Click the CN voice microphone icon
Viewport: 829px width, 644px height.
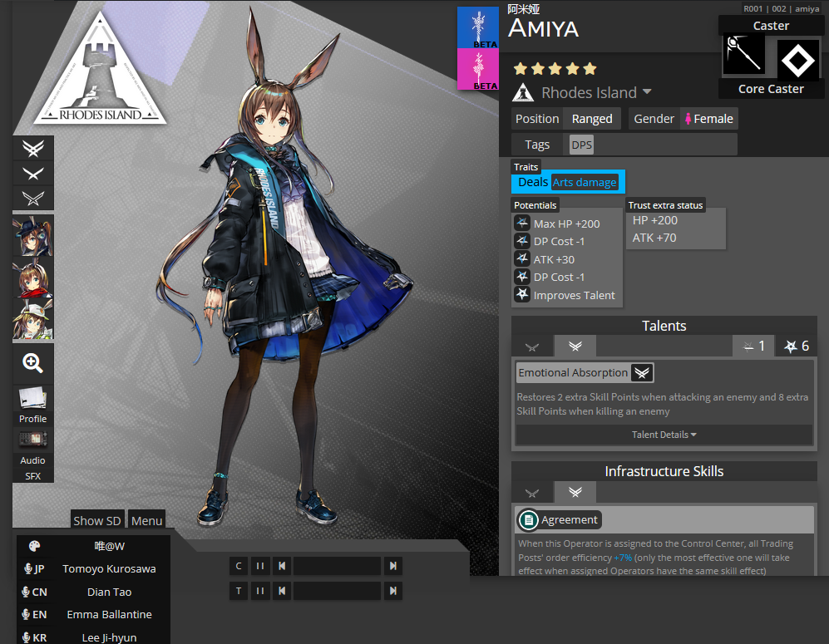tap(26, 592)
